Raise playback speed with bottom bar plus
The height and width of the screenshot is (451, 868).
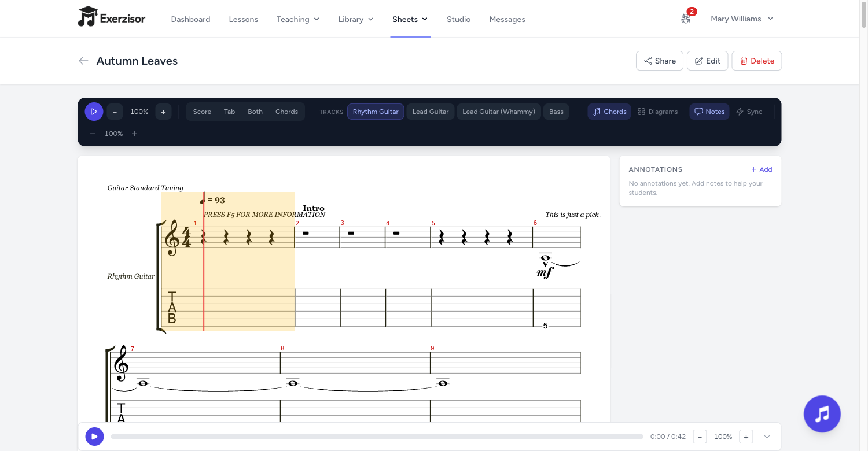[x=746, y=437]
